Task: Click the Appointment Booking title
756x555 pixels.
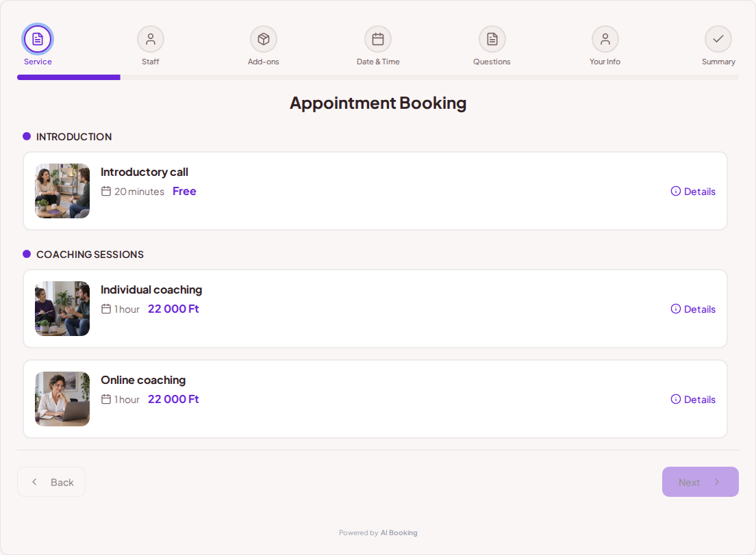Action: tap(378, 103)
